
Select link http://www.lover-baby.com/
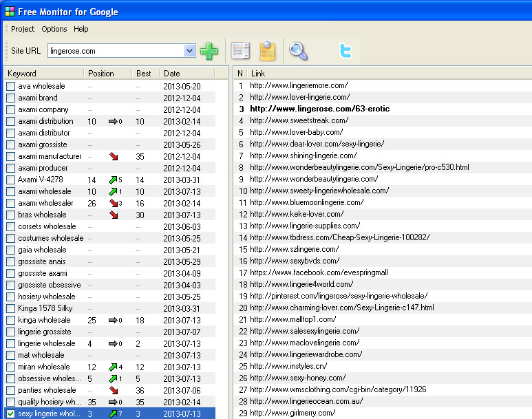click(x=296, y=132)
